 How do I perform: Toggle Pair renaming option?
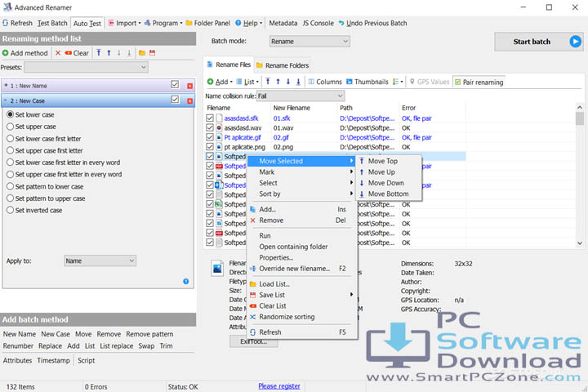tap(479, 82)
